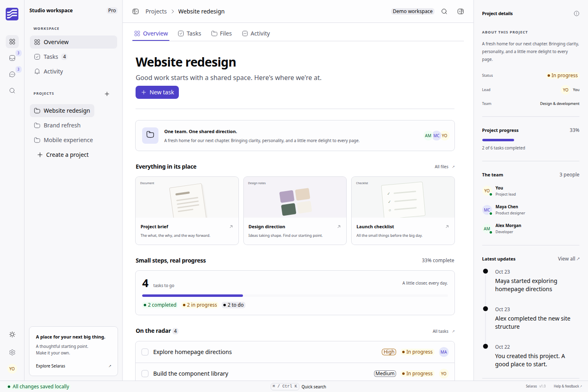Select the Overview tab
This screenshot has width=588, height=392.
coord(151,33)
